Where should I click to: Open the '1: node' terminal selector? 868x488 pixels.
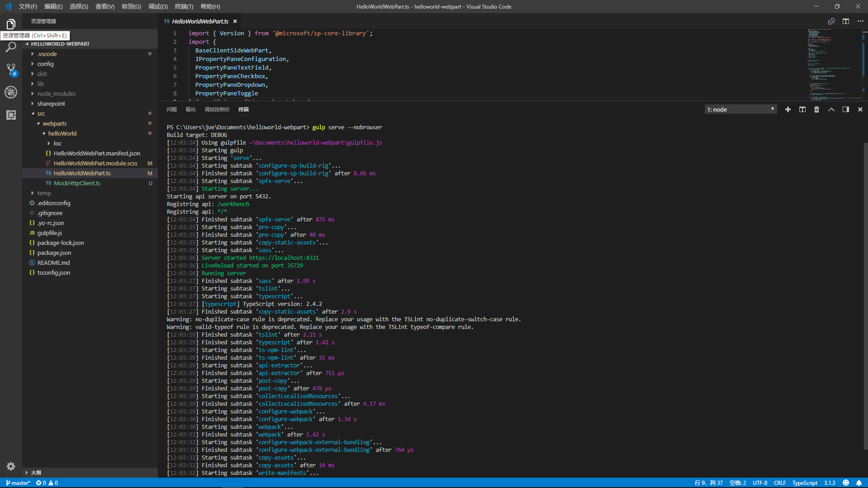[740, 109]
